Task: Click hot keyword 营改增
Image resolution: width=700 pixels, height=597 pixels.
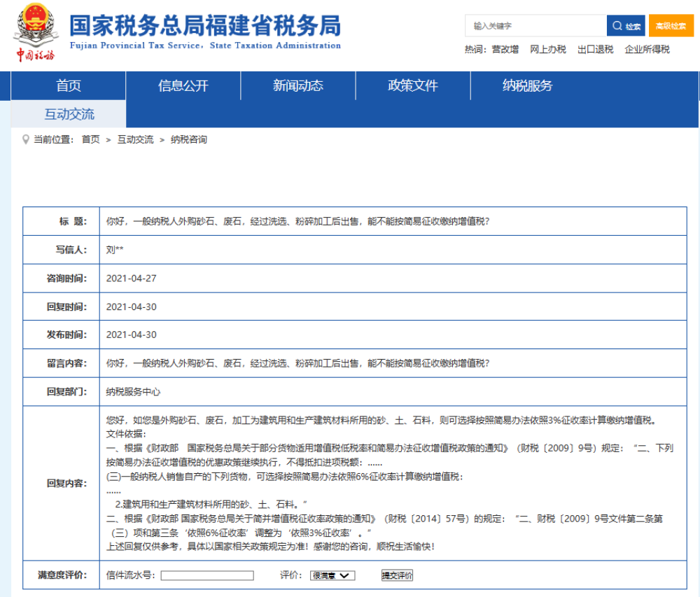Action: 505,50
